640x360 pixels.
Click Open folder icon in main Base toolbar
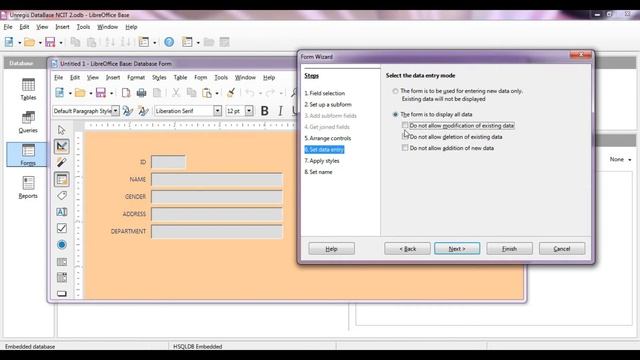tap(29, 42)
